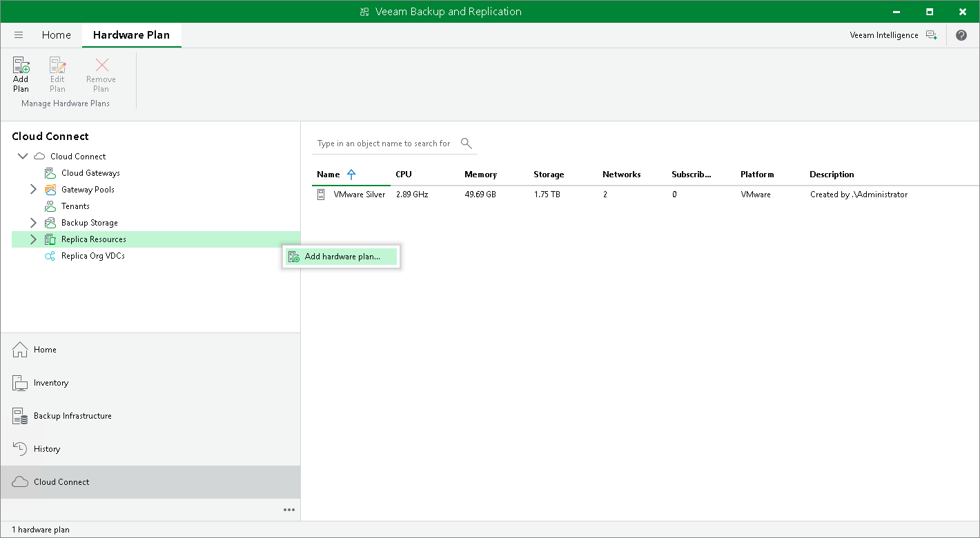
Task: Select the Hardware Plan ribbon tab
Action: pyautogui.click(x=132, y=35)
